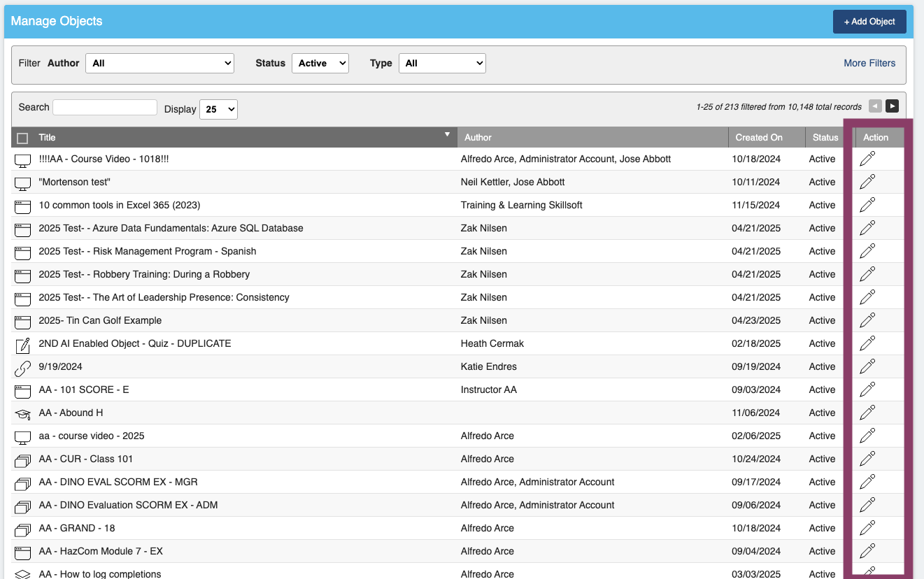Click the previous page arrow
The width and height of the screenshot is (924, 579).
(875, 106)
